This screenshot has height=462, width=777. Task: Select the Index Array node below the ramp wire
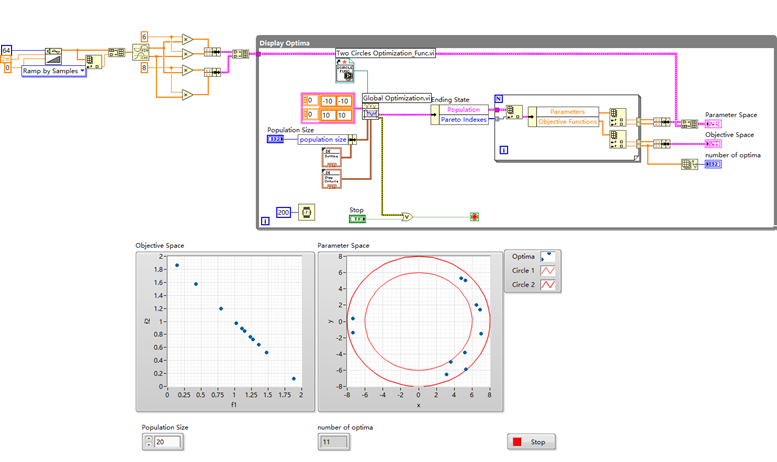[93, 62]
